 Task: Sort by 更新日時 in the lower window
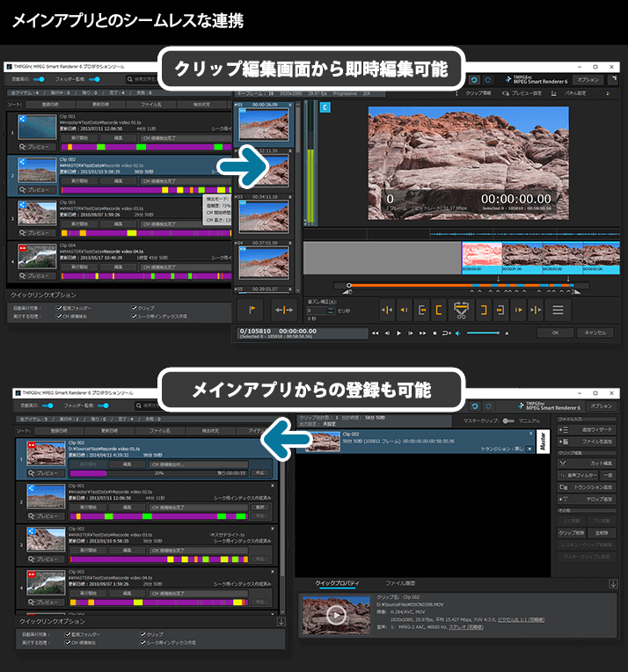click(109, 431)
